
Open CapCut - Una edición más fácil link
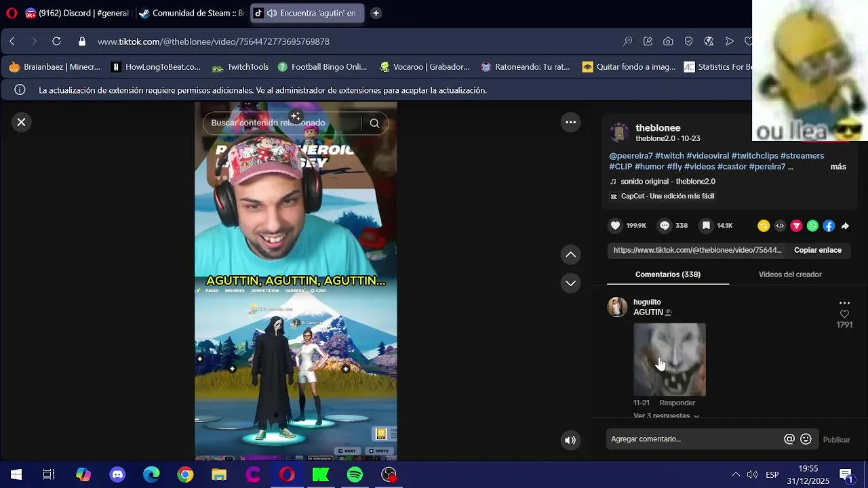coord(667,197)
